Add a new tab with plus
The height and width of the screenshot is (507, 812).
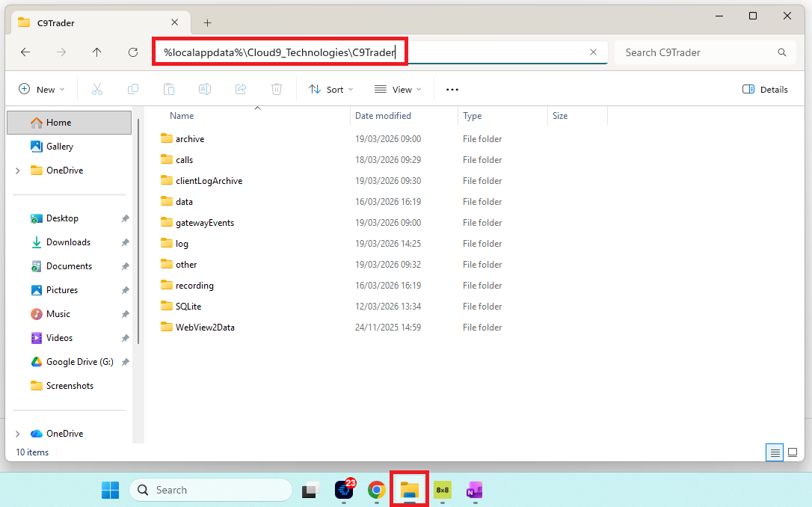[x=207, y=22]
